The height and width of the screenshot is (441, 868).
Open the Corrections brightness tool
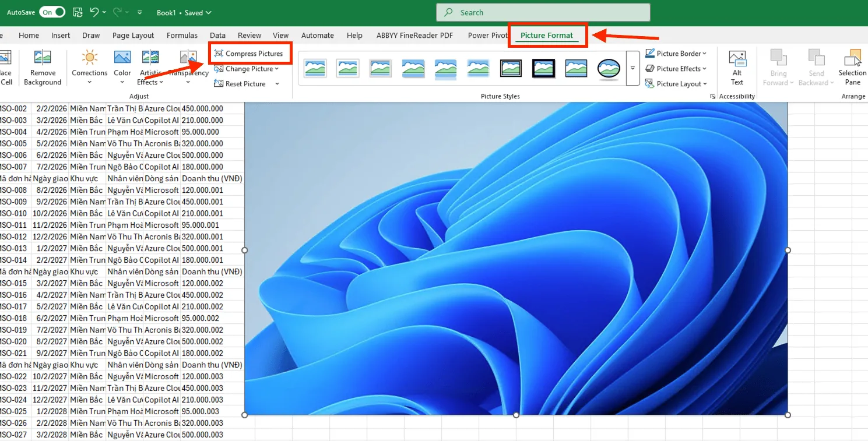[89, 58]
